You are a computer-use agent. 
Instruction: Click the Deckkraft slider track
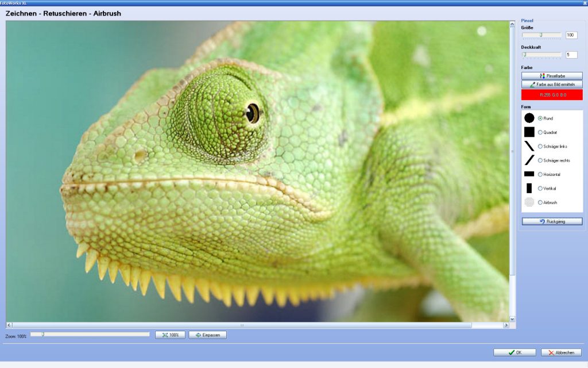click(543, 55)
